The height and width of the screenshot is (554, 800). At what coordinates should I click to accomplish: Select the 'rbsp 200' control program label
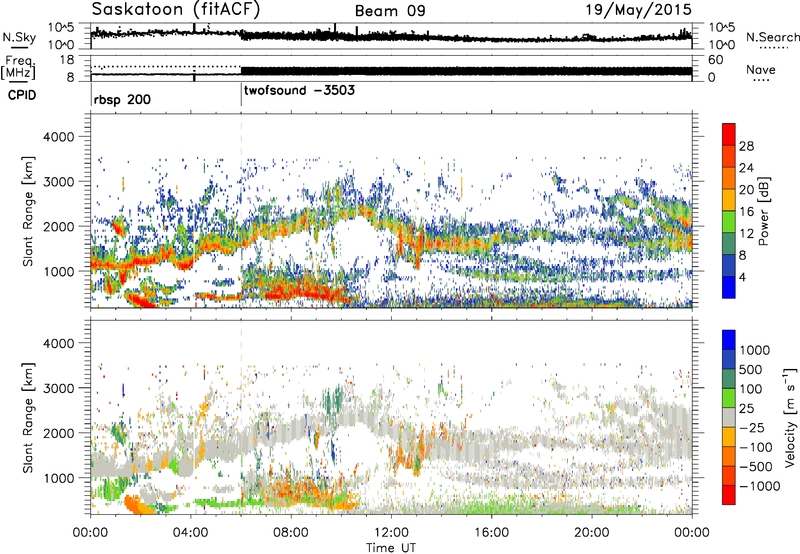click(x=122, y=99)
